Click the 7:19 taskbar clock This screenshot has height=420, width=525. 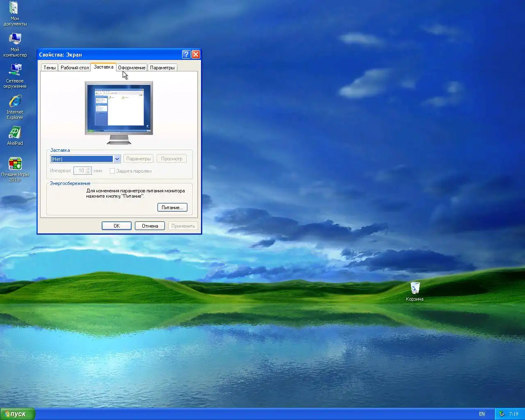click(x=514, y=414)
